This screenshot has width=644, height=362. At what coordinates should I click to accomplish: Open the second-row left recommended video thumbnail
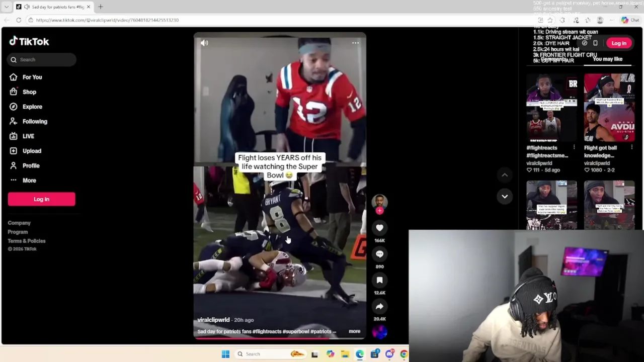551,205
